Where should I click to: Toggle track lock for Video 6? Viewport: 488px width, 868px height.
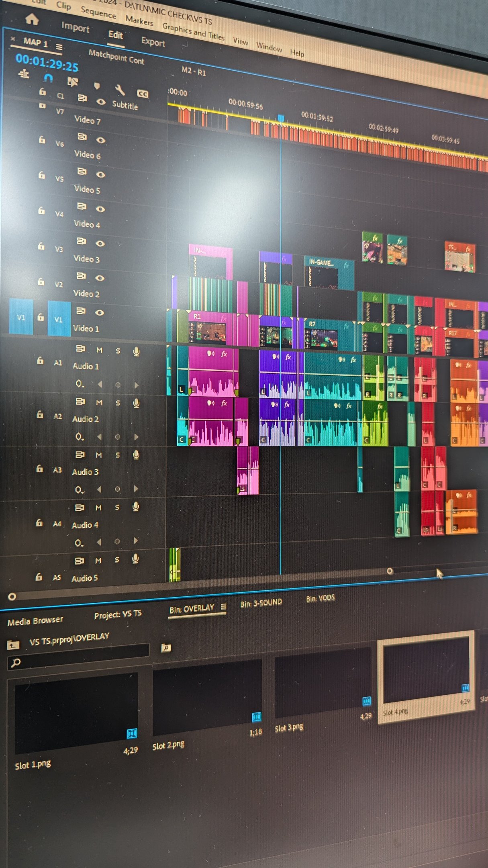click(x=42, y=139)
